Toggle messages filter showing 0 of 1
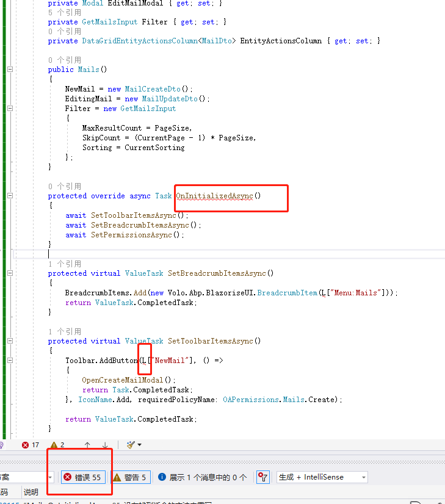Image resolution: width=445 pixels, height=504 pixels. (203, 477)
